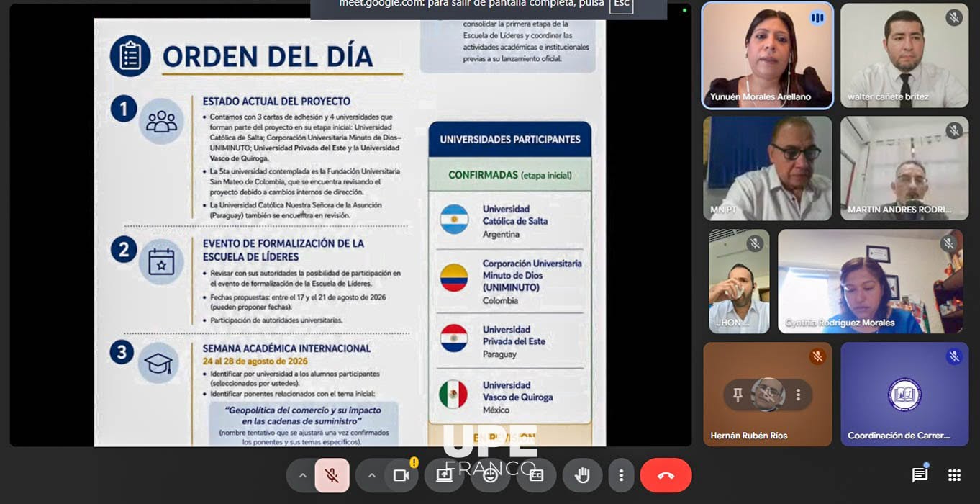The image size is (980, 504).
Task: Click muted mic icon on Cynthia Rodríguez tile
Action: (x=948, y=243)
